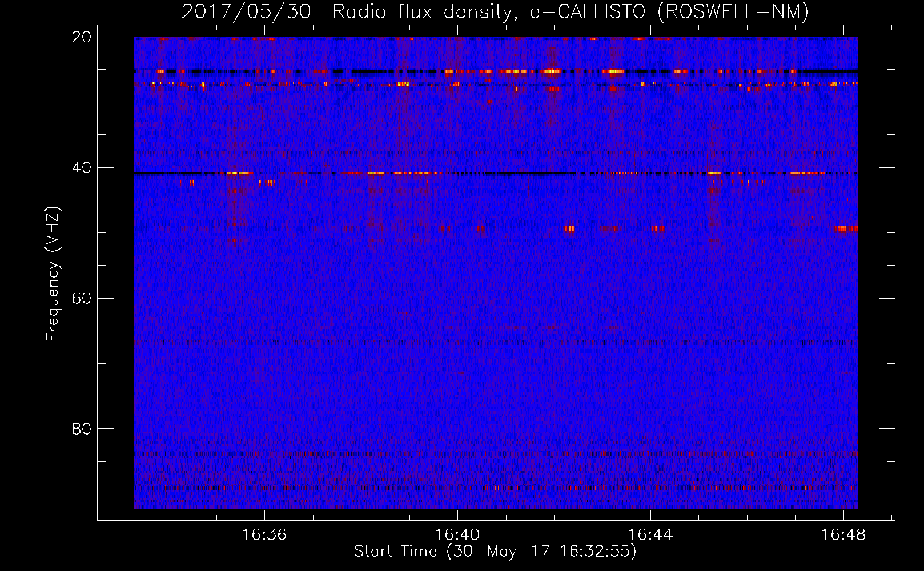Click the 16:44 time tick label
Viewport: 924px width, 571px height.
tap(650, 535)
